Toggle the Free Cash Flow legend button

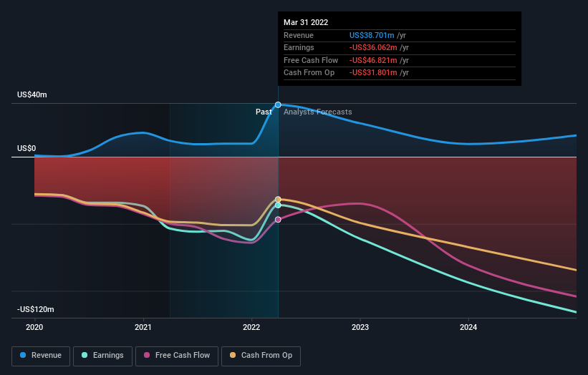click(177, 356)
